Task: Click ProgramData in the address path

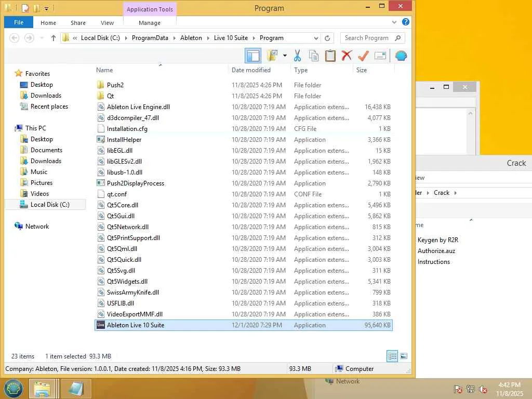Action: [150, 38]
